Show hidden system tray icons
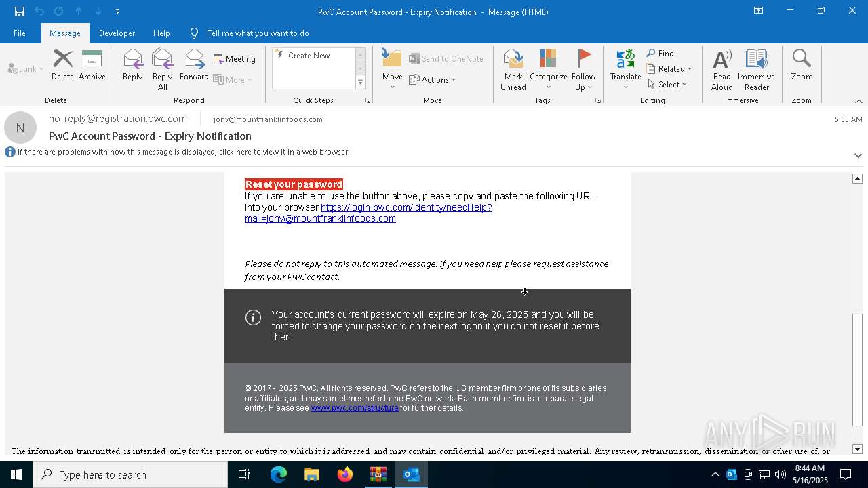Screen dimensions: 868x488 click(x=715, y=474)
